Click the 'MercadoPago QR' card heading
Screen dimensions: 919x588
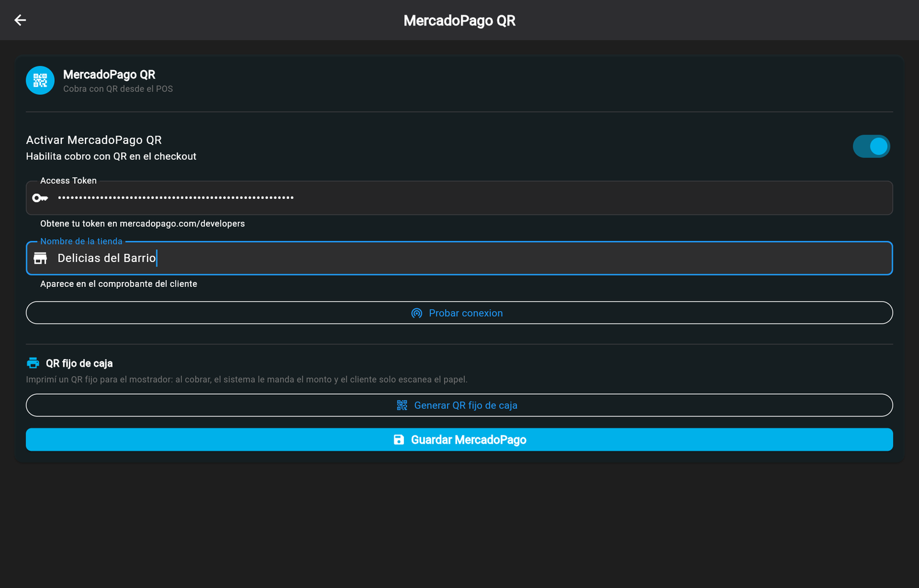point(109,75)
